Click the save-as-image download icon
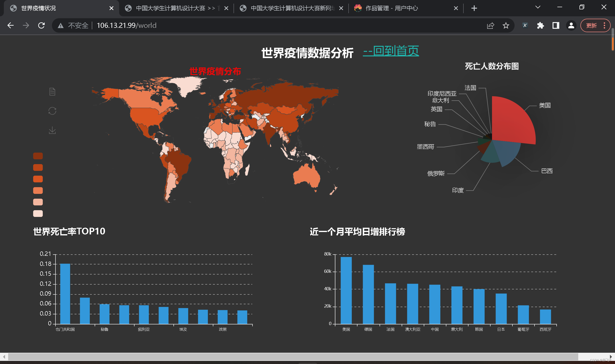This screenshot has width=615, height=364. click(52, 130)
